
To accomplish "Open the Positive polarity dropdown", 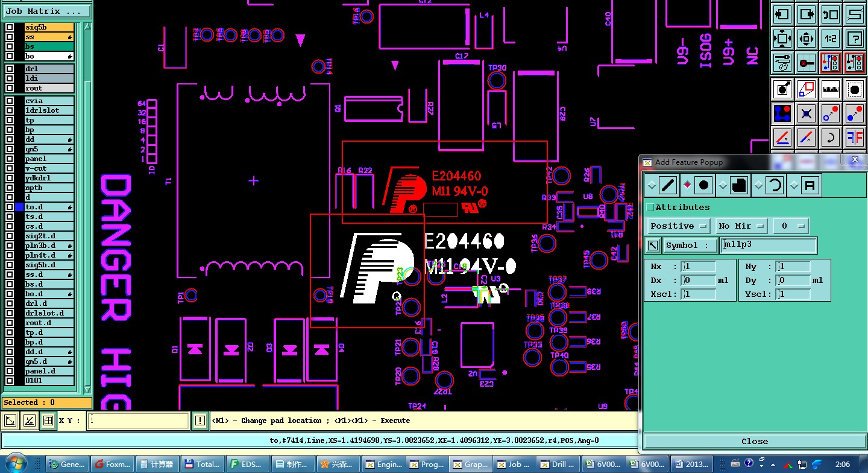I will pyautogui.click(x=679, y=226).
